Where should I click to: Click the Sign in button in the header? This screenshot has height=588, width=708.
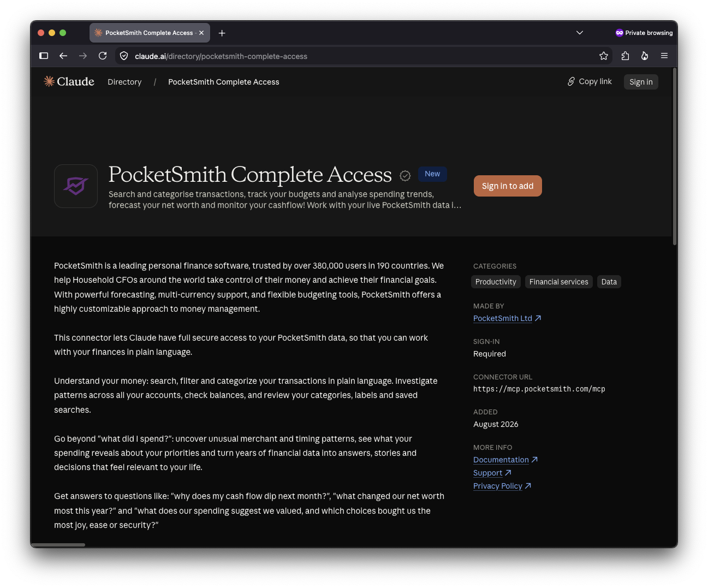[x=641, y=82]
